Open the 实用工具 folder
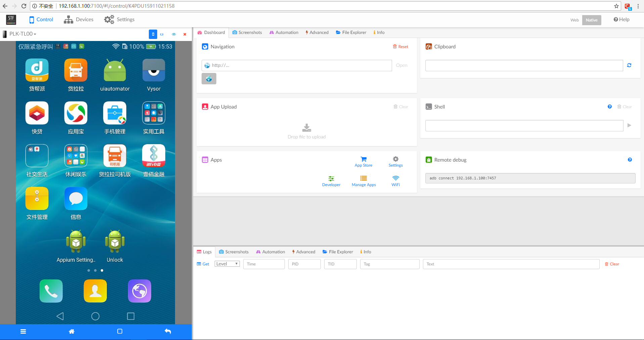Image resolution: width=644 pixels, height=340 pixels. (x=154, y=113)
